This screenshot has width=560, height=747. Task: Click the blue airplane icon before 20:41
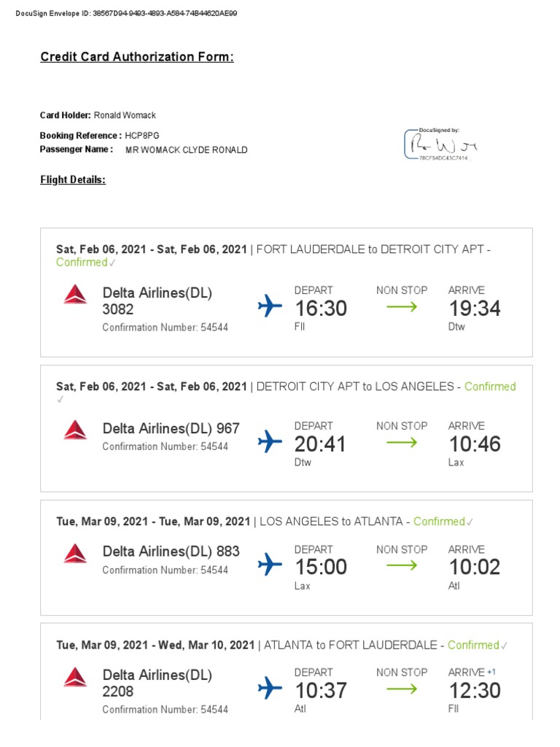pos(270,442)
